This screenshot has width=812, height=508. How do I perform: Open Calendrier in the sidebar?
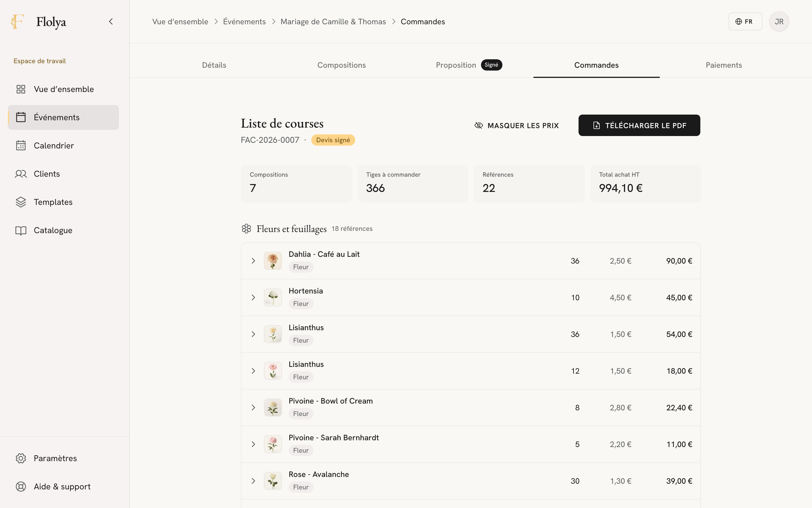tap(63, 145)
